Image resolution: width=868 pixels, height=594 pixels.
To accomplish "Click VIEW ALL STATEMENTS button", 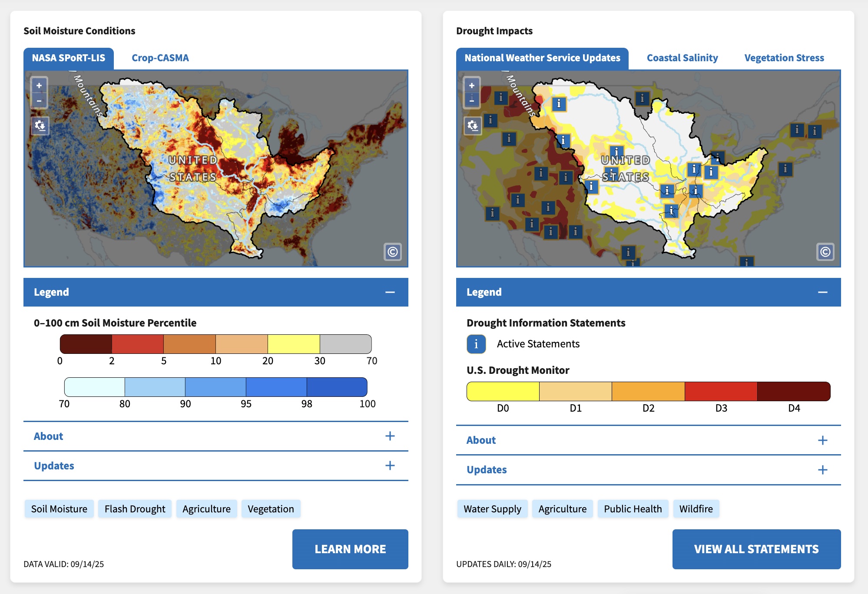I will (756, 549).
